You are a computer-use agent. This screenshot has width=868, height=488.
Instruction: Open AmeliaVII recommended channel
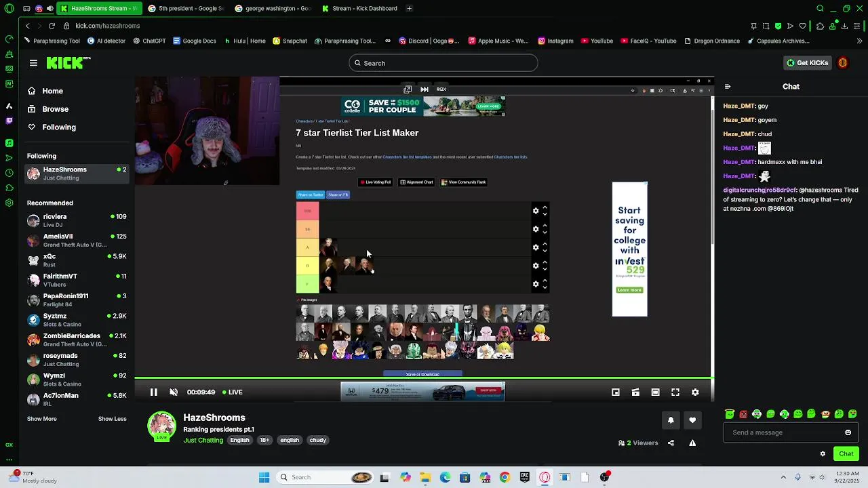77,240
